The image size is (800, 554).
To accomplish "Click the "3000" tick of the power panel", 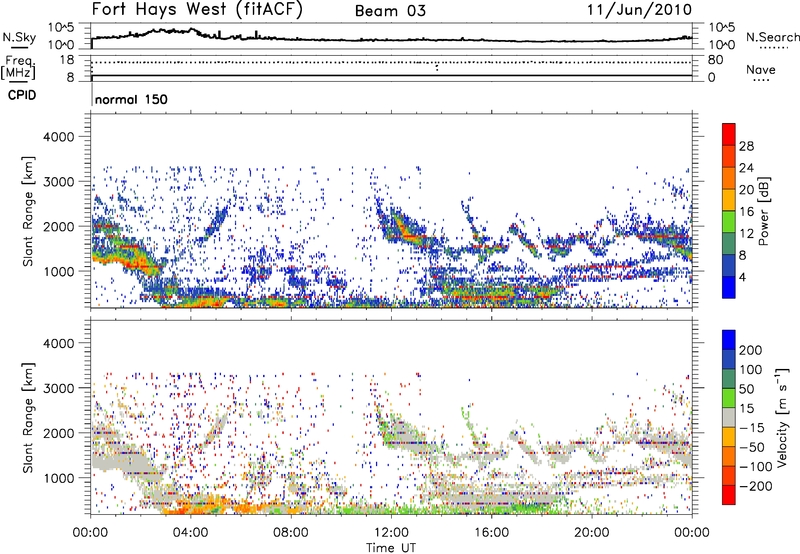I will tap(58, 182).
